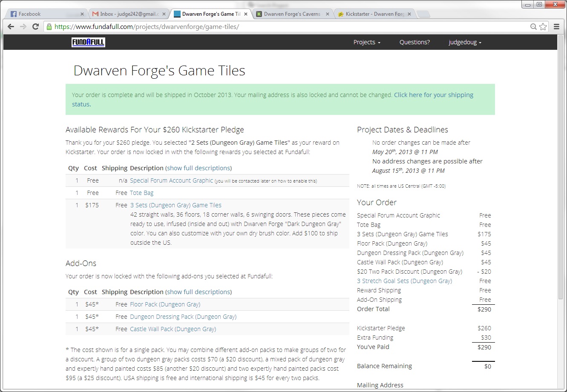Show full descriptions in Add-Ons table
This screenshot has width=567, height=392.
(x=199, y=292)
